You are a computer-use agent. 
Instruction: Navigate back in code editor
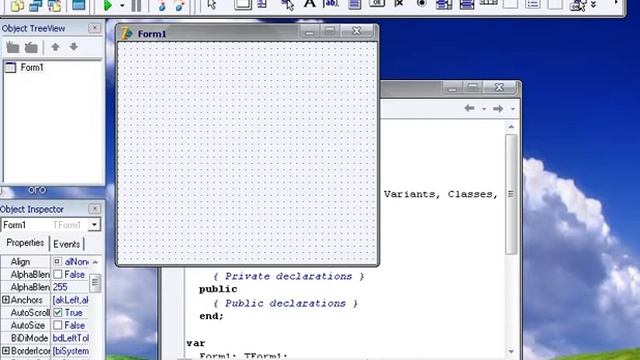point(469,108)
